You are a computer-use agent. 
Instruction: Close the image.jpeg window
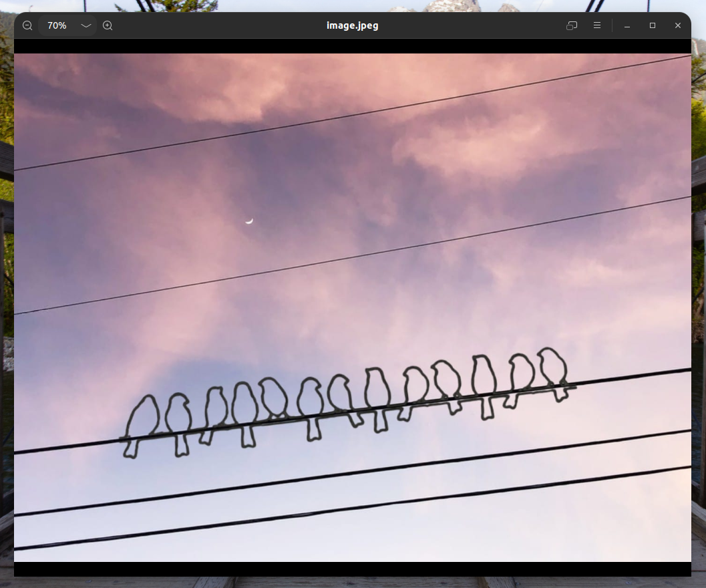pyautogui.click(x=678, y=25)
